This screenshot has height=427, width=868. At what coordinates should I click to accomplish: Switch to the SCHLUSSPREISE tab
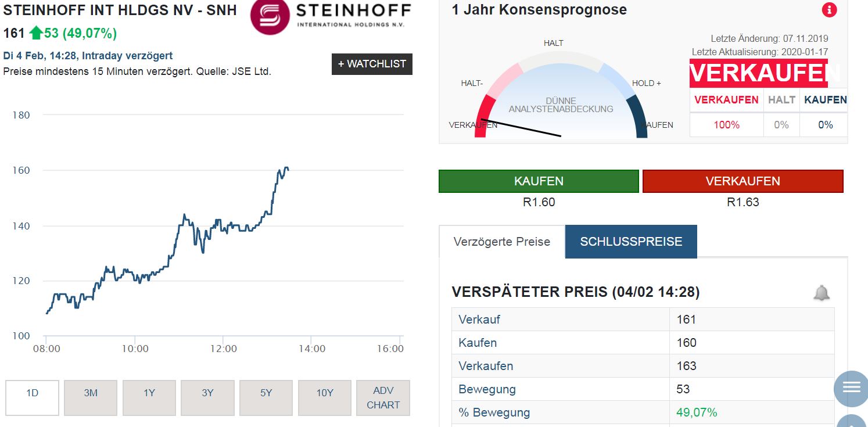click(630, 241)
